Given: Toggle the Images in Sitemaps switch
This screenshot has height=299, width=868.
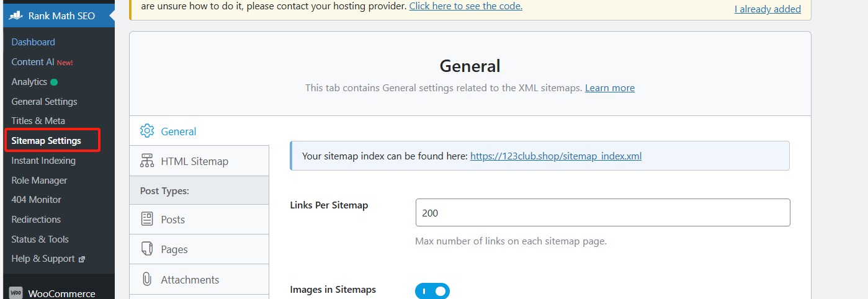Looking at the screenshot, I should point(432,291).
